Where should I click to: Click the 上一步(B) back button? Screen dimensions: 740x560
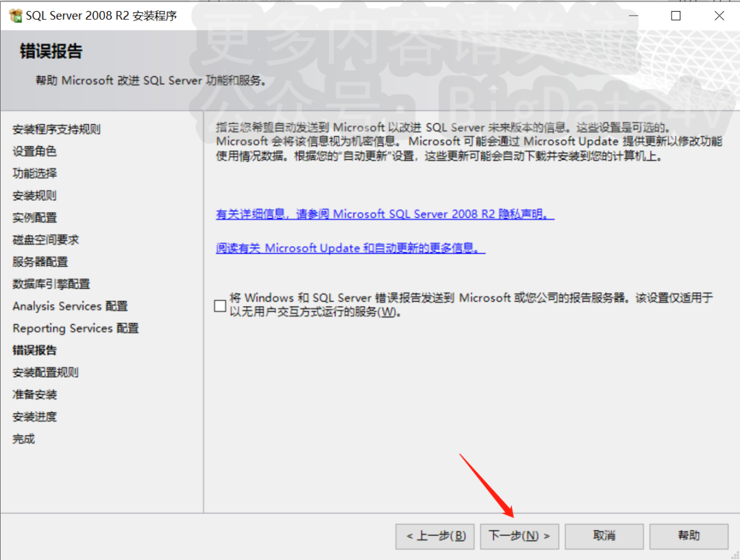434,536
